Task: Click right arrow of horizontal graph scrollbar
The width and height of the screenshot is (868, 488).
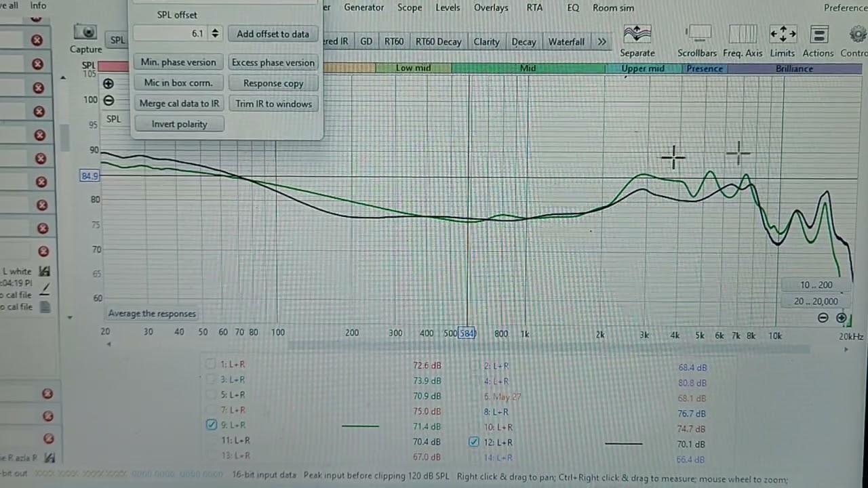Action: tap(846, 349)
